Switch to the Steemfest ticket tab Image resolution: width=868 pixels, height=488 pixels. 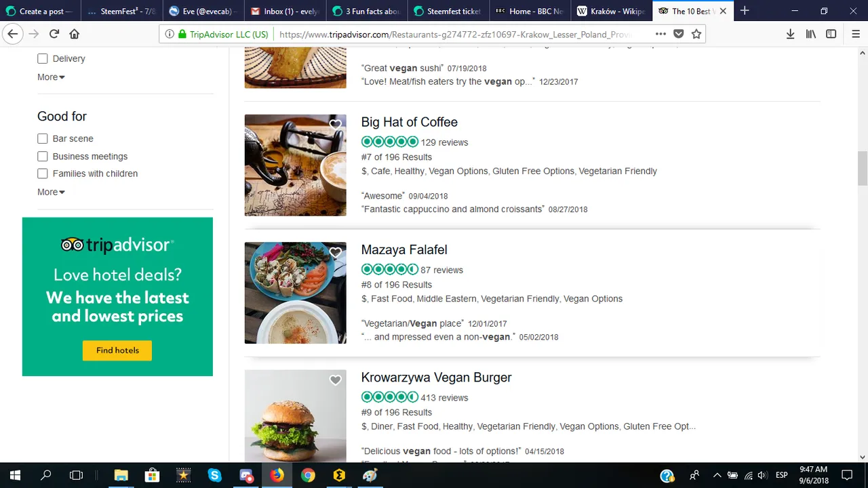pyautogui.click(x=448, y=11)
